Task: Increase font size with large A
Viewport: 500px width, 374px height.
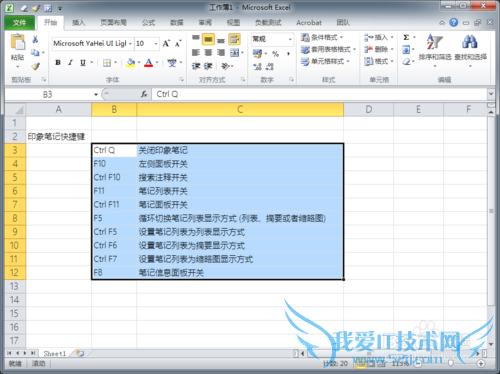Action: 166,43
